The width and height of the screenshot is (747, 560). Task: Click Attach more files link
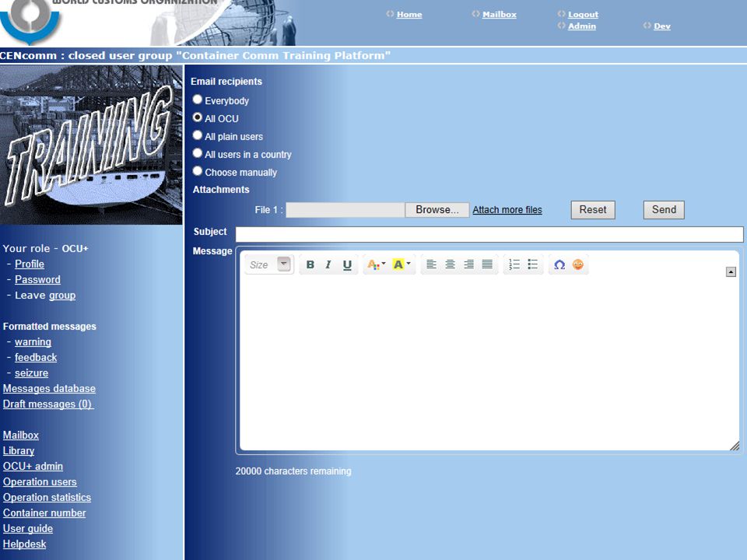tap(507, 210)
